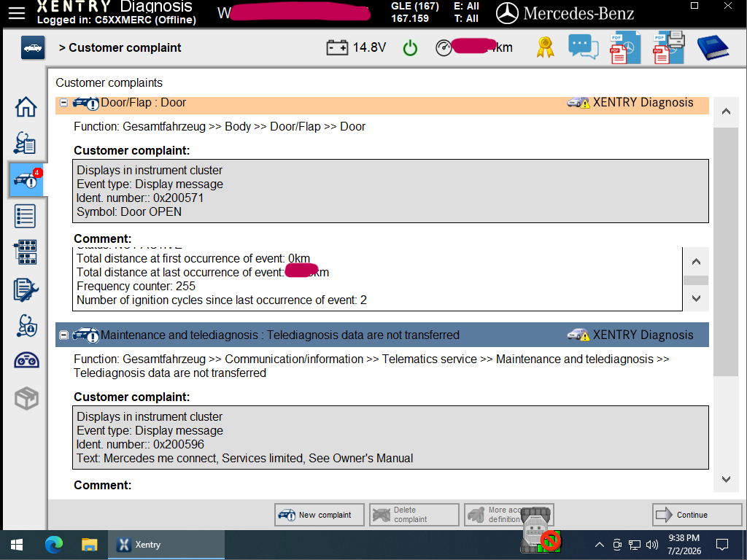This screenshot has width=747, height=560.
Task: Open the network tray icon
Action: (x=635, y=545)
